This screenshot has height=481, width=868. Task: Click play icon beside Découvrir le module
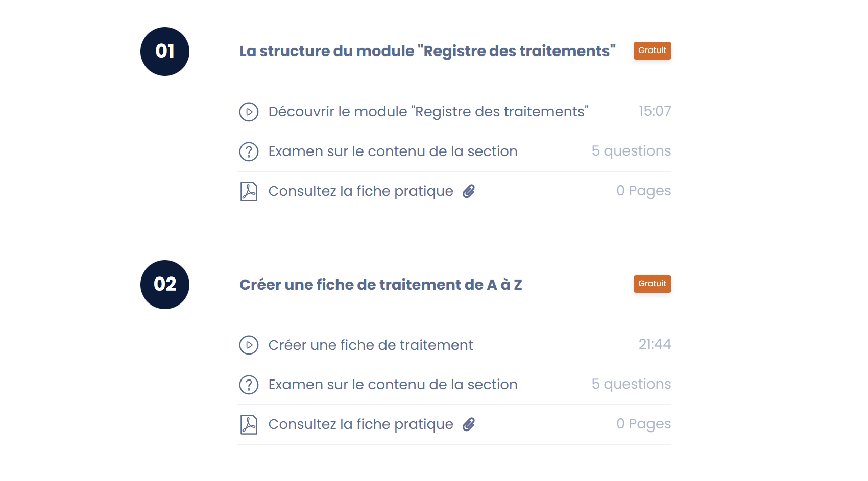[249, 112]
